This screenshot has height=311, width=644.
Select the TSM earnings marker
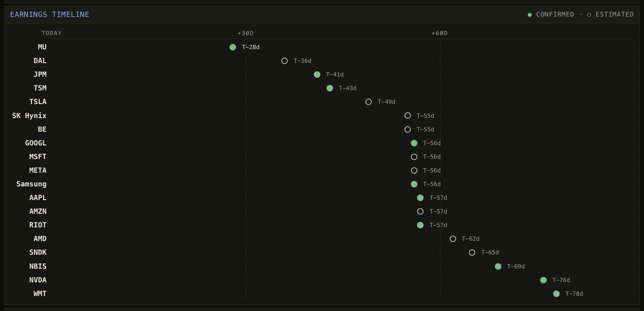(330, 88)
